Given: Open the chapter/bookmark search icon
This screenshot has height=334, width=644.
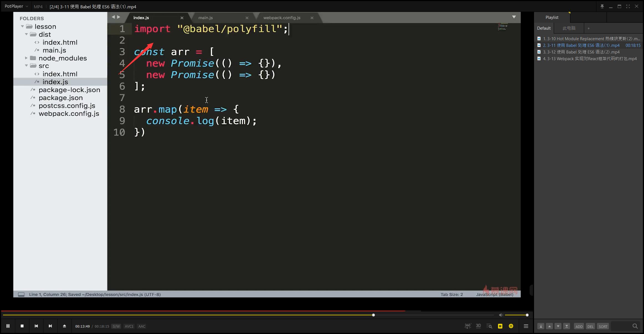Looking at the screenshot, I should (x=489, y=326).
